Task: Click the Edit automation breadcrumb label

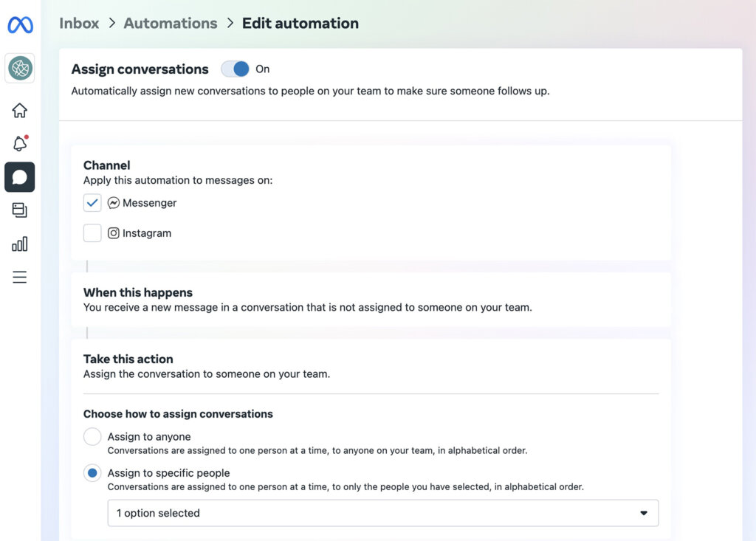Action: (x=300, y=23)
